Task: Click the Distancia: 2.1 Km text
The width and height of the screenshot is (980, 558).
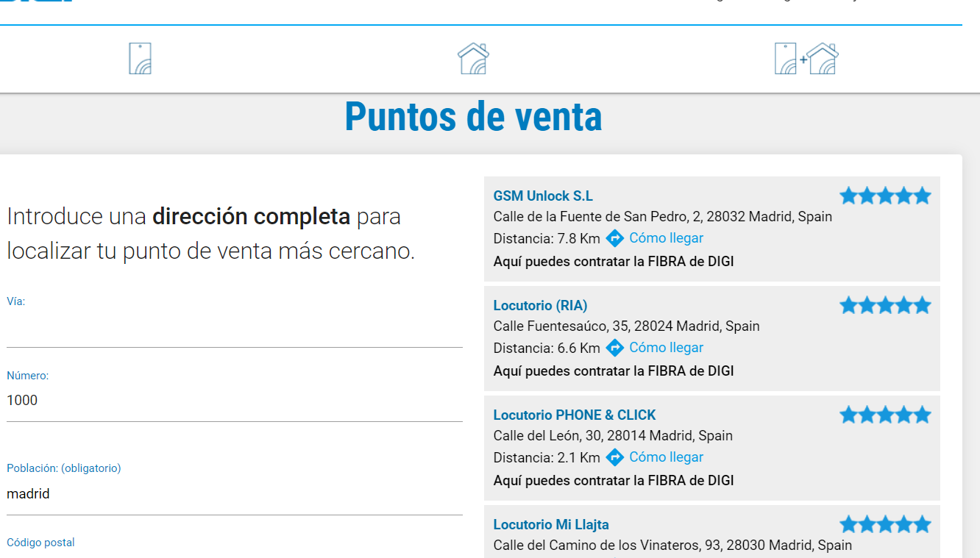Action: [x=547, y=457]
